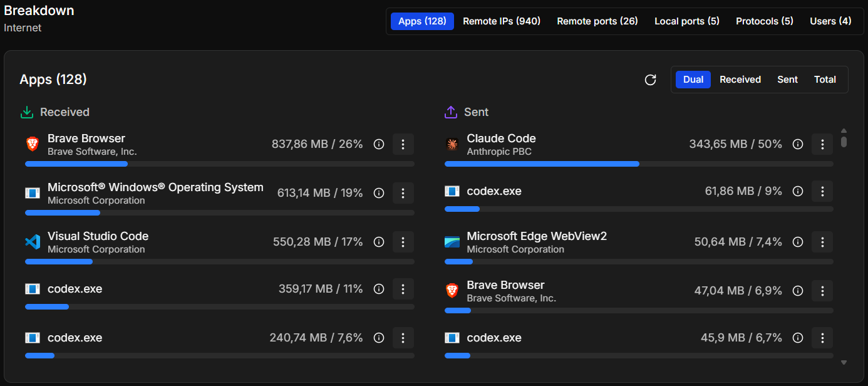Click the purple Sent upload icon
Viewport: 868px width, 386px height.
pyautogui.click(x=451, y=112)
